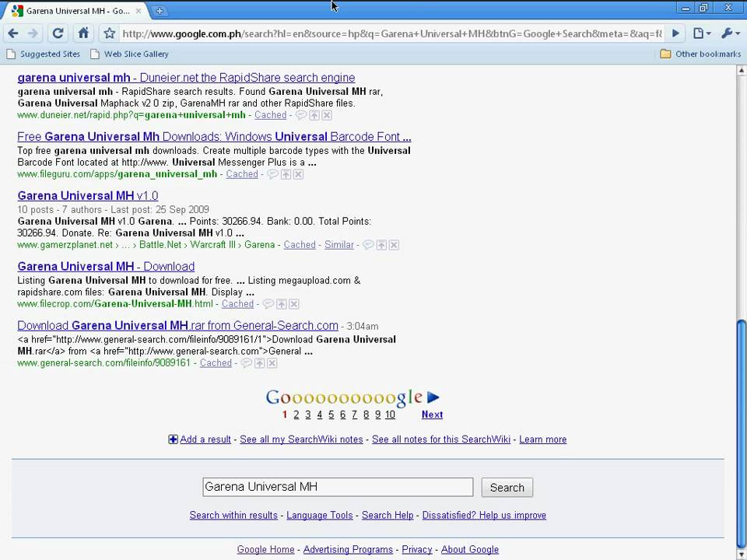Click the Add a result plus icon
The image size is (747, 560).
point(173,439)
